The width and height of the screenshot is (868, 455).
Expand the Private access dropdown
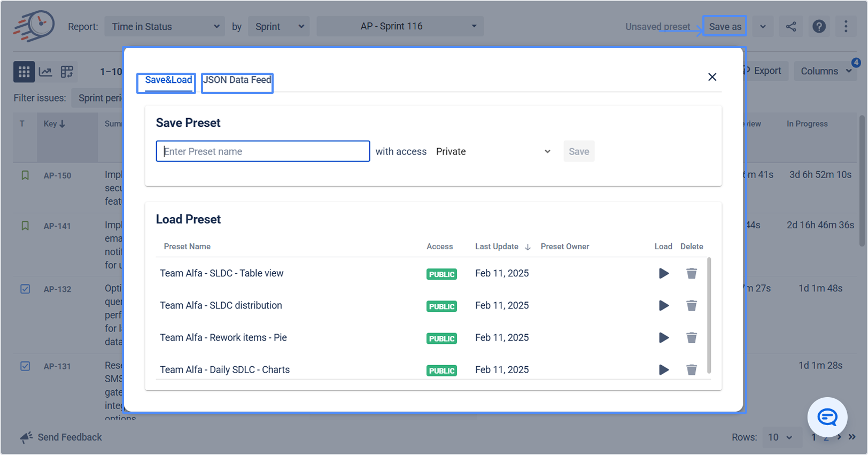point(493,151)
